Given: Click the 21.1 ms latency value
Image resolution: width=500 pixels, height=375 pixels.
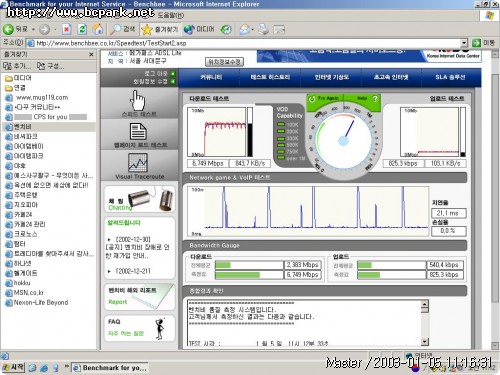Looking at the screenshot, I should (x=448, y=213).
